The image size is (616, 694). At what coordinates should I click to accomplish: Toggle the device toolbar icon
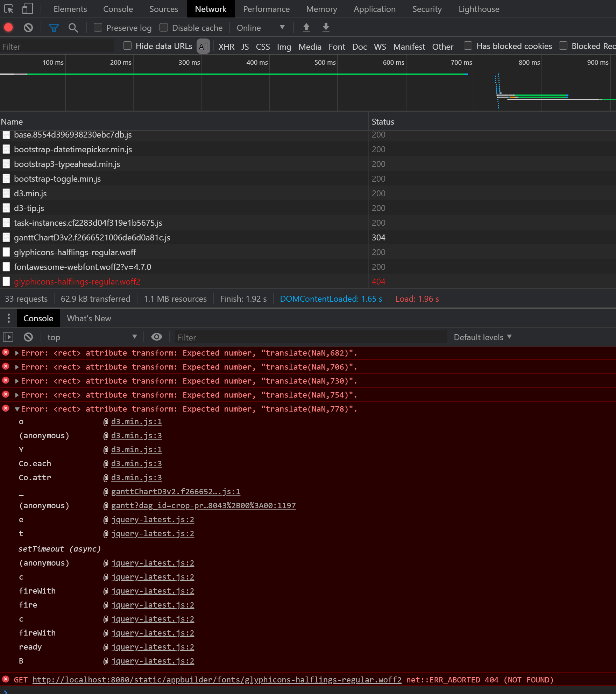point(27,9)
